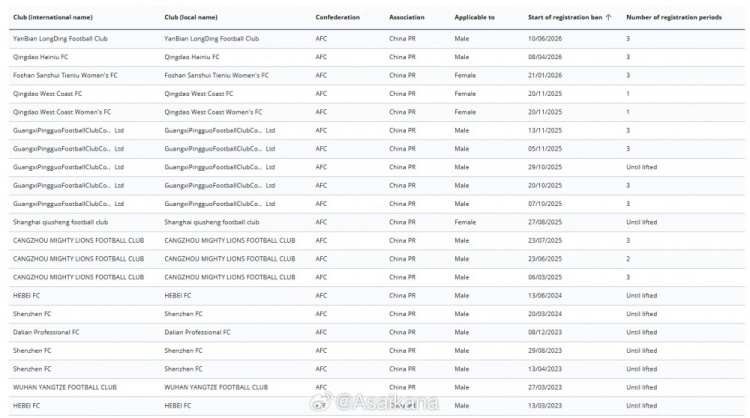The image size is (750, 418).
Task: Click WUHAN YANGTZE FOOTBALL CLUB international name
Action: pos(65,387)
